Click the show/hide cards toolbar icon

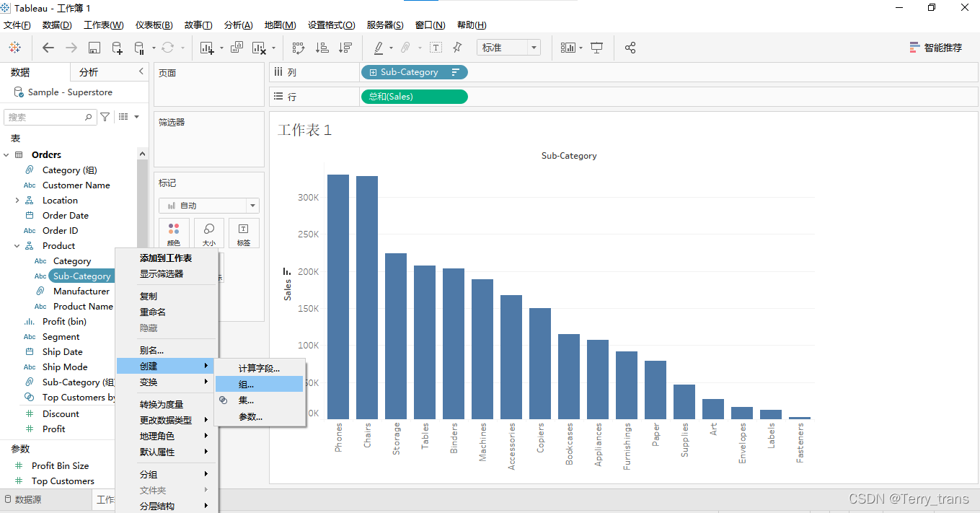568,48
